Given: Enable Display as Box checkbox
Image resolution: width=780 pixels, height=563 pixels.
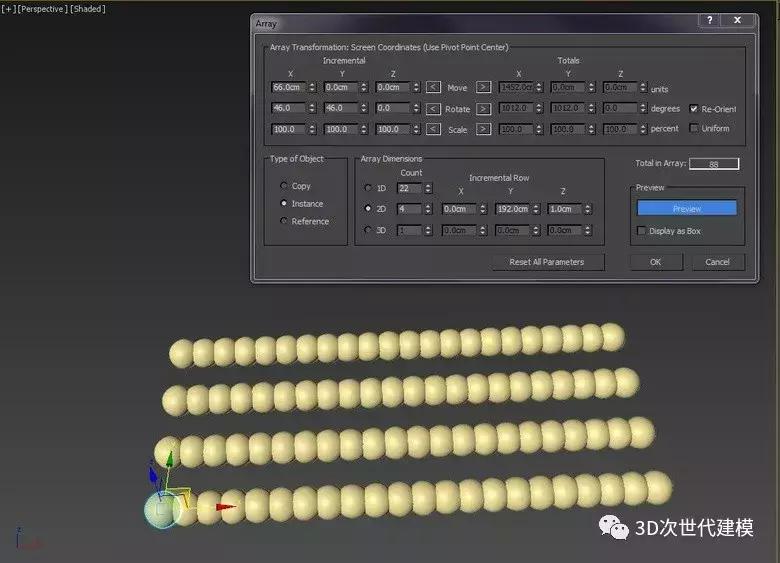Looking at the screenshot, I should point(642,231).
